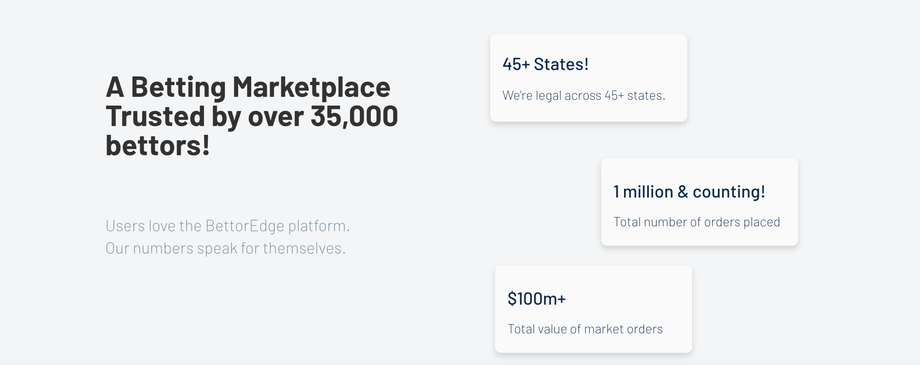Click the word 'counting!' in middle card
This screenshot has width=920, height=365.
729,192
